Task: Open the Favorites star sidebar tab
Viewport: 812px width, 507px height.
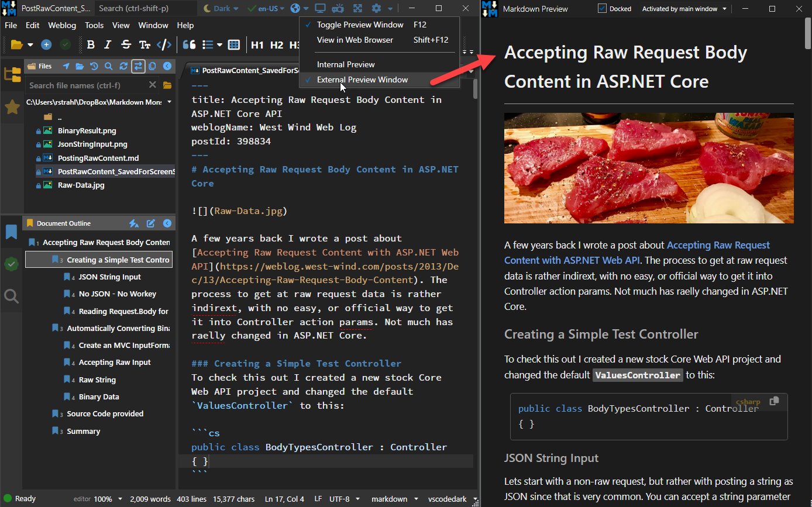Action: tap(12, 107)
